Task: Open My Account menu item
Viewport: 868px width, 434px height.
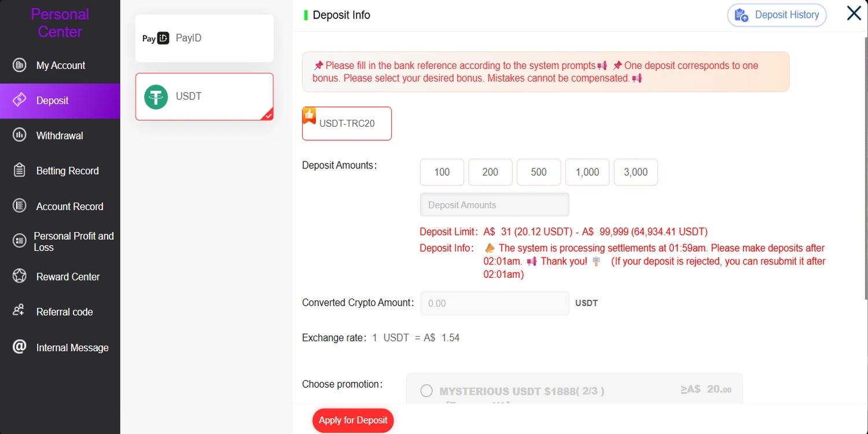Action: [60, 65]
